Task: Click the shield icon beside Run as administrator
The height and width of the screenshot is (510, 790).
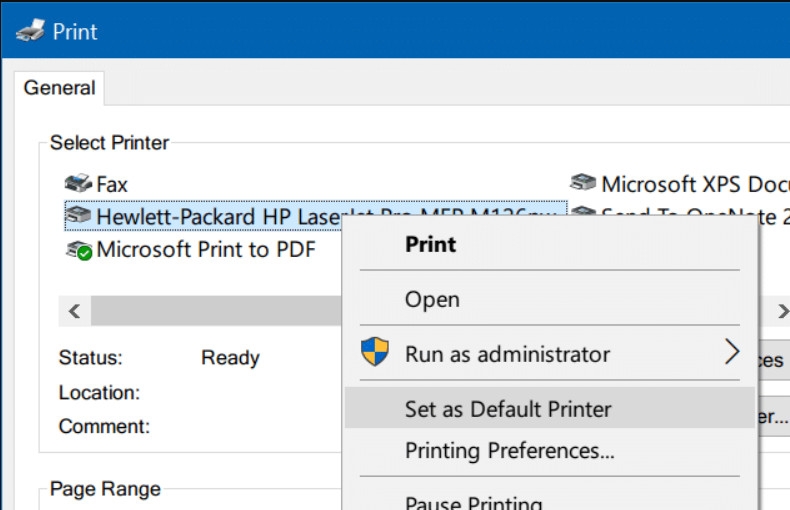Action: 375,352
